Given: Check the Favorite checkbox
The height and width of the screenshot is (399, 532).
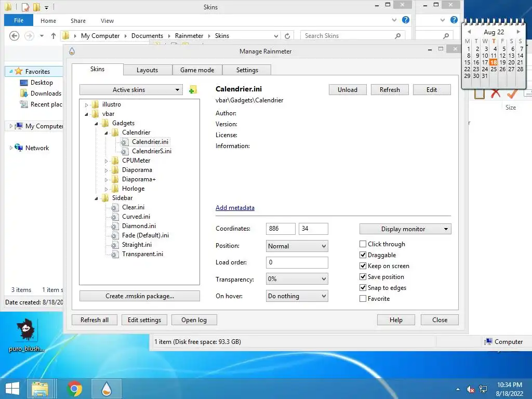Looking at the screenshot, I should click(x=363, y=299).
